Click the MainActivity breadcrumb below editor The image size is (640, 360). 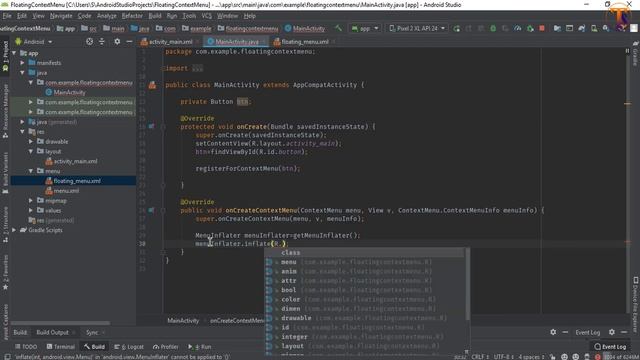183,321
